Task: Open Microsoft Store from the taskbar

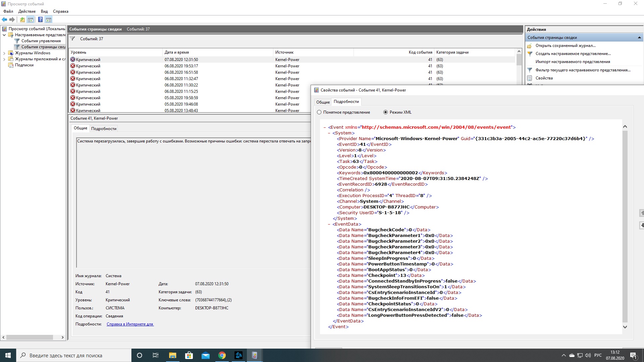Action: coord(189,355)
